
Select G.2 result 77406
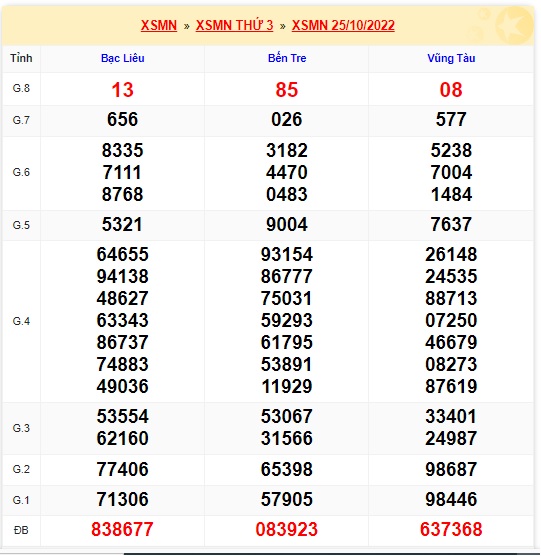point(123,469)
